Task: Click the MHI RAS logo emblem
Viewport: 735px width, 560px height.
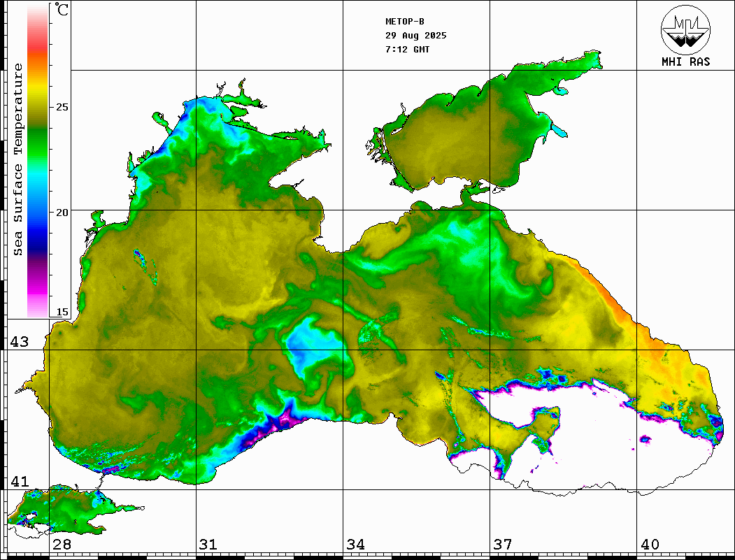Action: pos(685,29)
